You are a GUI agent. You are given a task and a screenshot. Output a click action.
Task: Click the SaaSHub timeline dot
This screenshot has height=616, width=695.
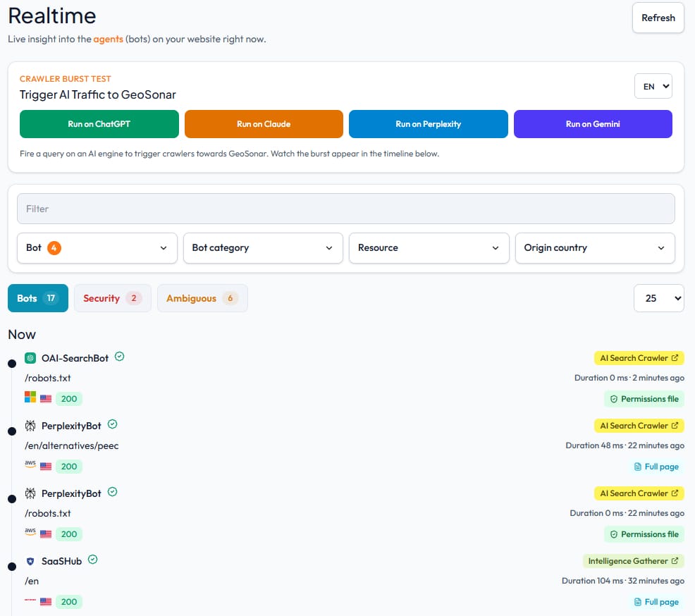(12, 567)
